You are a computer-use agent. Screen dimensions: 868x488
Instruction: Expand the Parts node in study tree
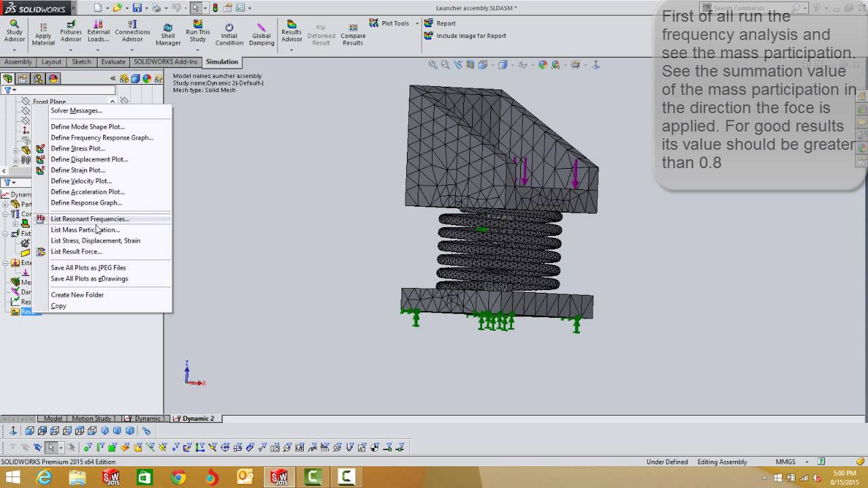(x=5, y=204)
